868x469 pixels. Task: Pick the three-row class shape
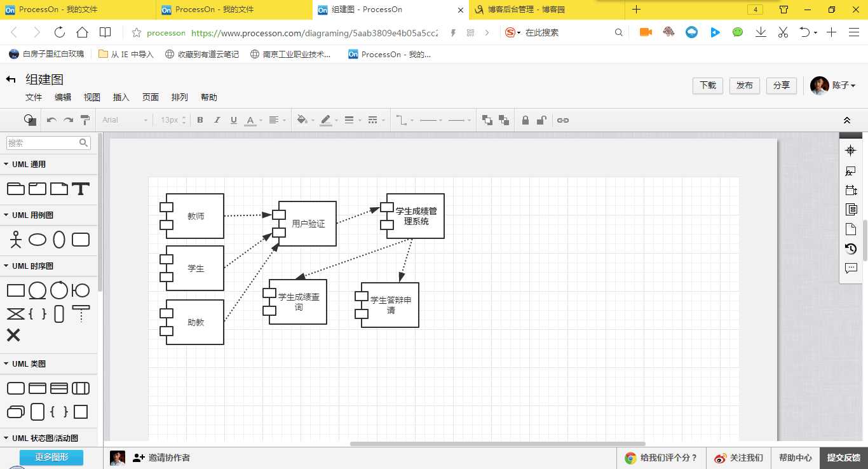59,388
